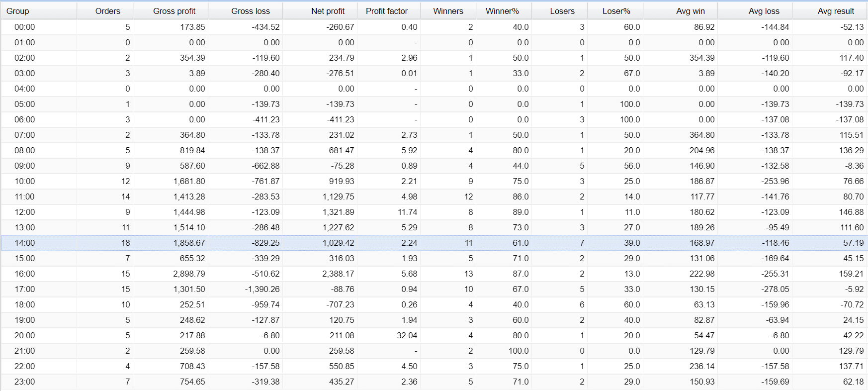Select the 09:00 group row

[x=434, y=166]
